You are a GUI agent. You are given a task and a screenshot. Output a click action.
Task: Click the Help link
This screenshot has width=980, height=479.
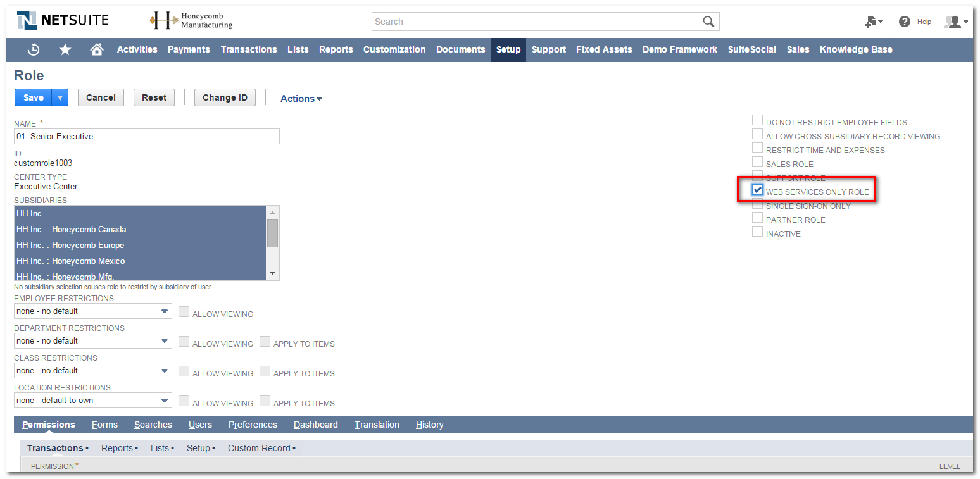(x=924, y=22)
